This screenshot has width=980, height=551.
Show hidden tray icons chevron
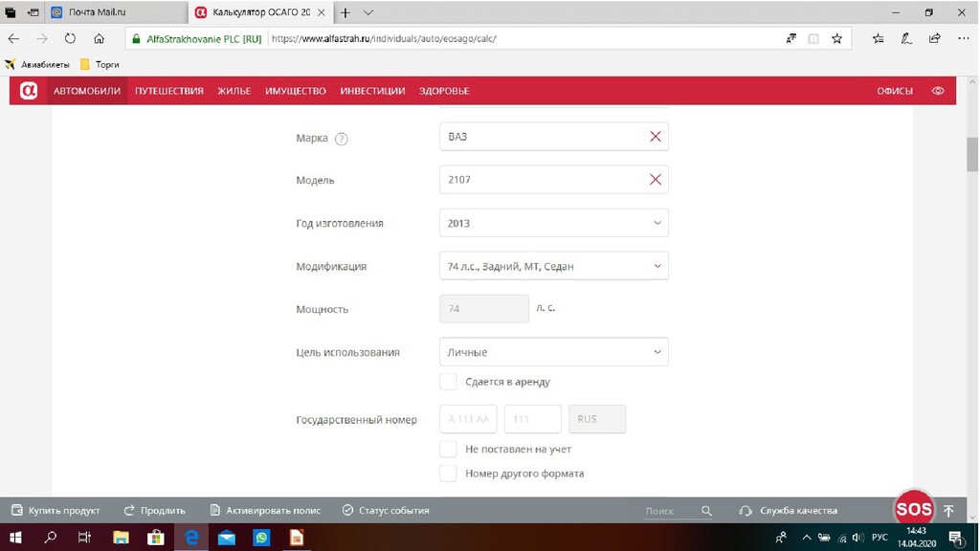coord(806,538)
